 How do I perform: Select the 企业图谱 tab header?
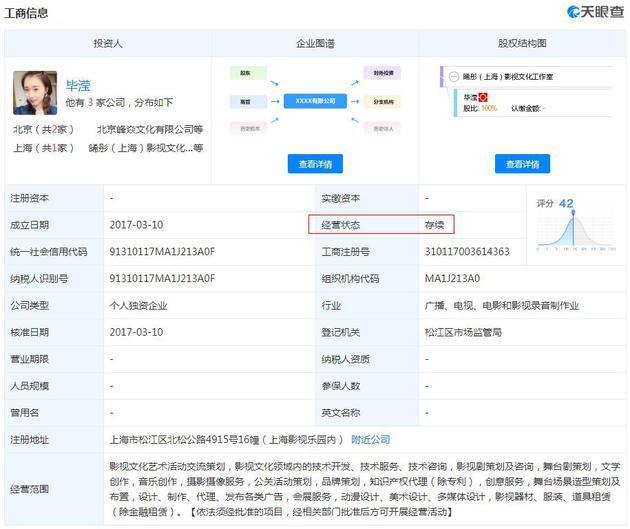[315, 43]
